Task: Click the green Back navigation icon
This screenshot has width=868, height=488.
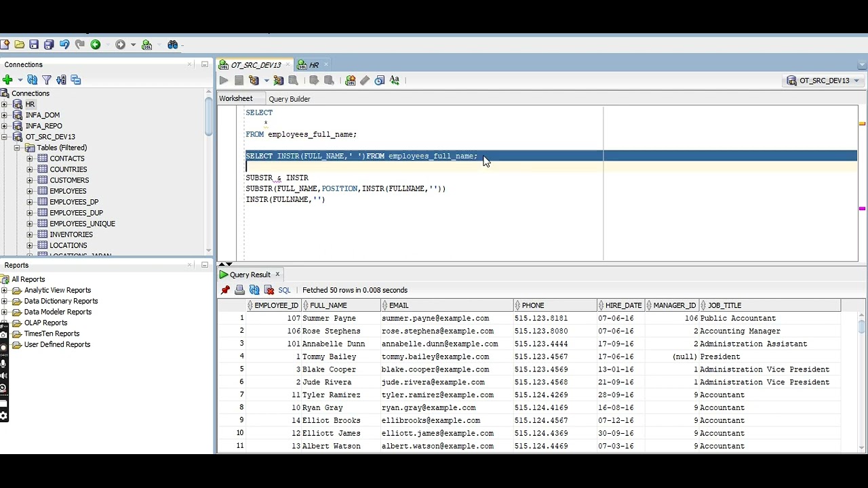Action: click(96, 45)
